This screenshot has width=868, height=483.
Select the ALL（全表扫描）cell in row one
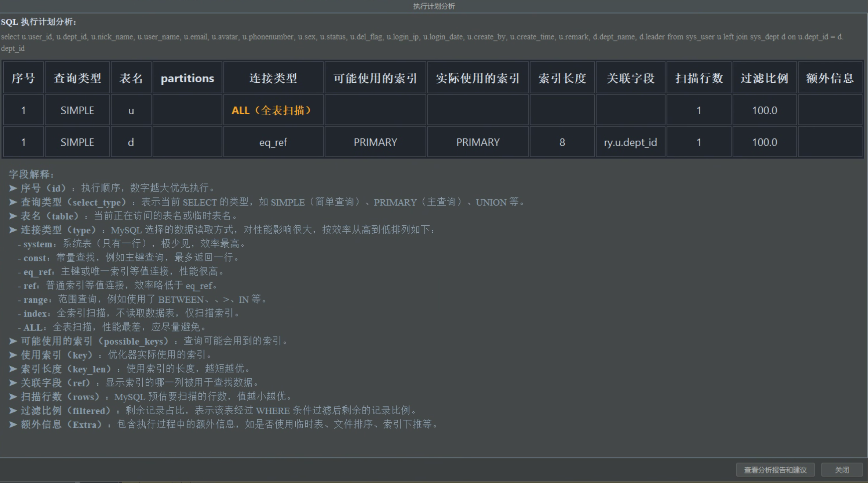[x=273, y=110]
